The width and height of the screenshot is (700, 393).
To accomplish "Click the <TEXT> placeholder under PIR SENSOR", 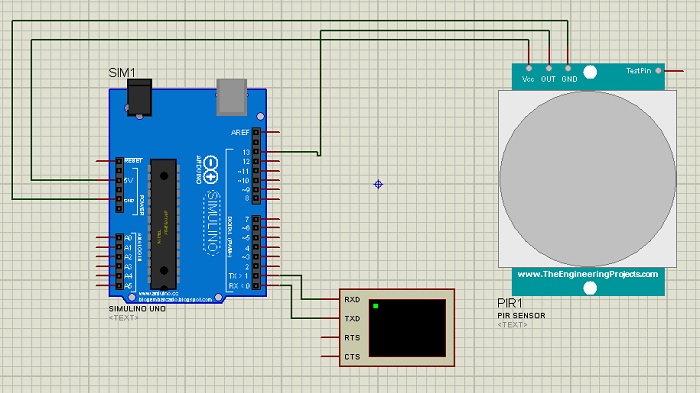I will tap(512, 325).
